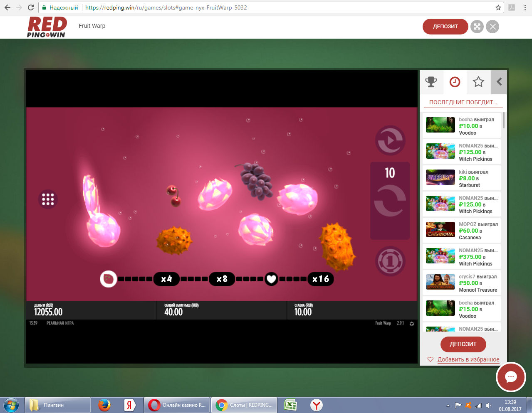Click the ОБЩИЙ ВЫИГРЫШ 40.00 value

click(173, 312)
